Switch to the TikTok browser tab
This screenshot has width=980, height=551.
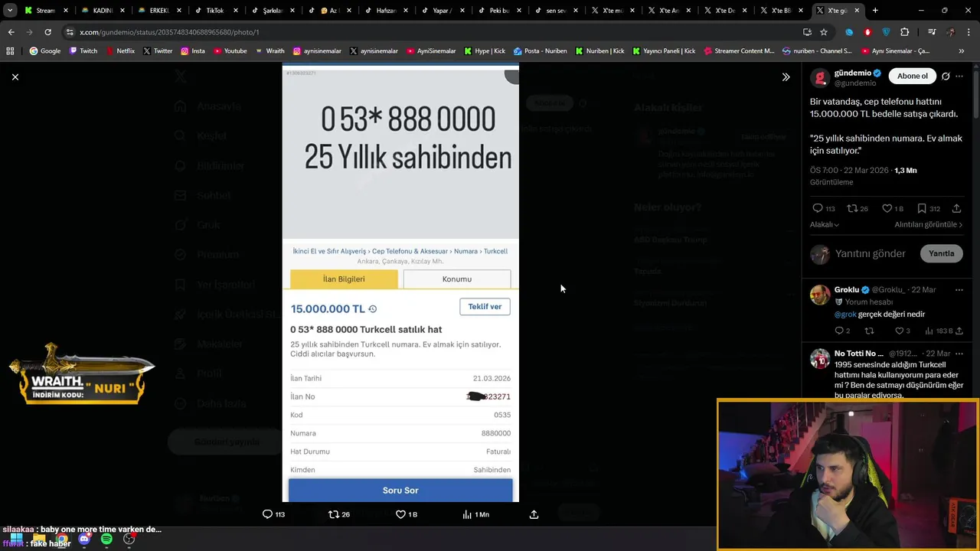pos(215,11)
